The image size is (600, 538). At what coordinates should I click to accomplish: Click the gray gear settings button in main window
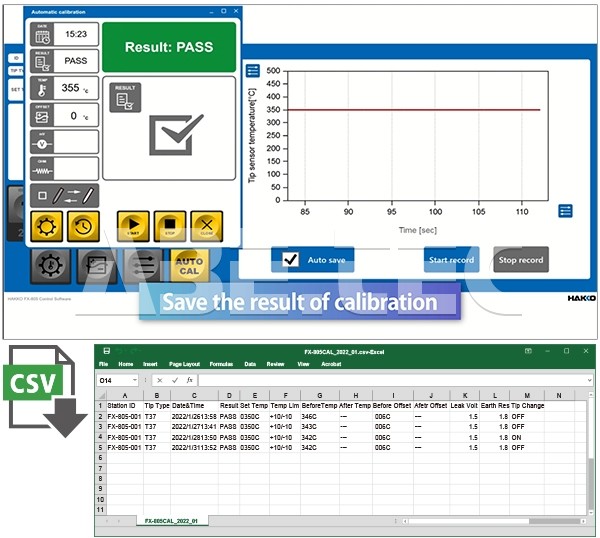[51, 265]
